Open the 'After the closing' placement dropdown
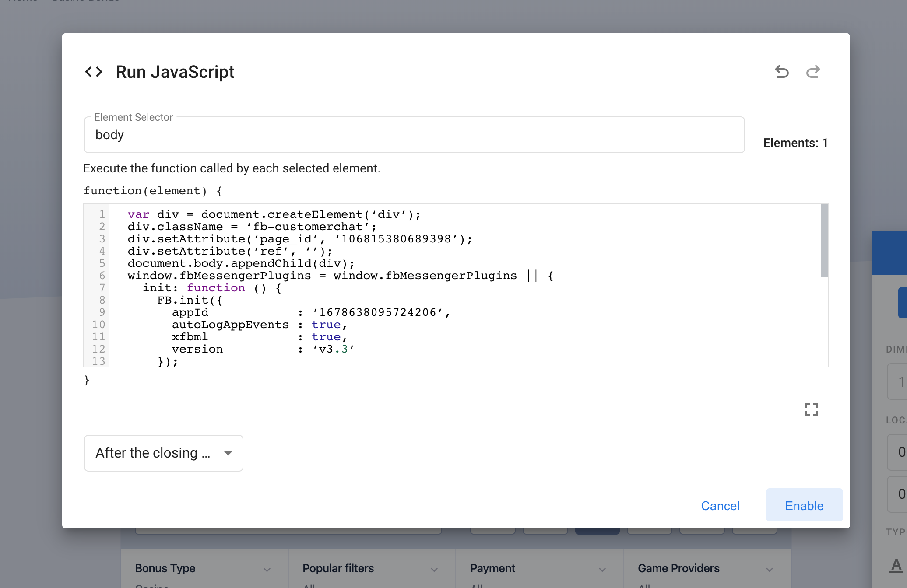907x588 pixels. [163, 453]
